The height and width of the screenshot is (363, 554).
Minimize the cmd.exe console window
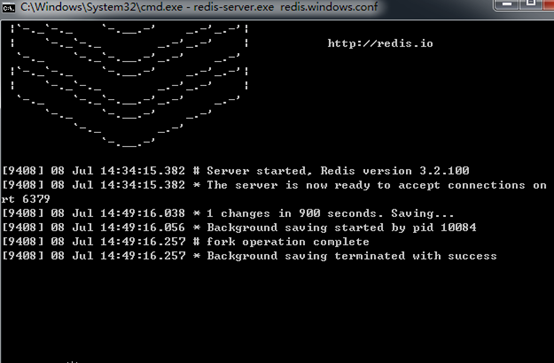coord(507,4)
